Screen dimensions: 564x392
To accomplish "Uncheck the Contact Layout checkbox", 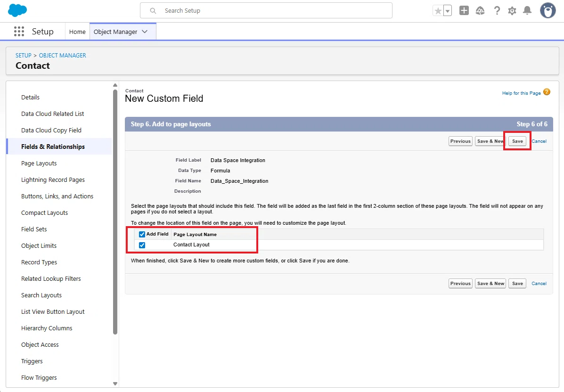I will 142,245.
